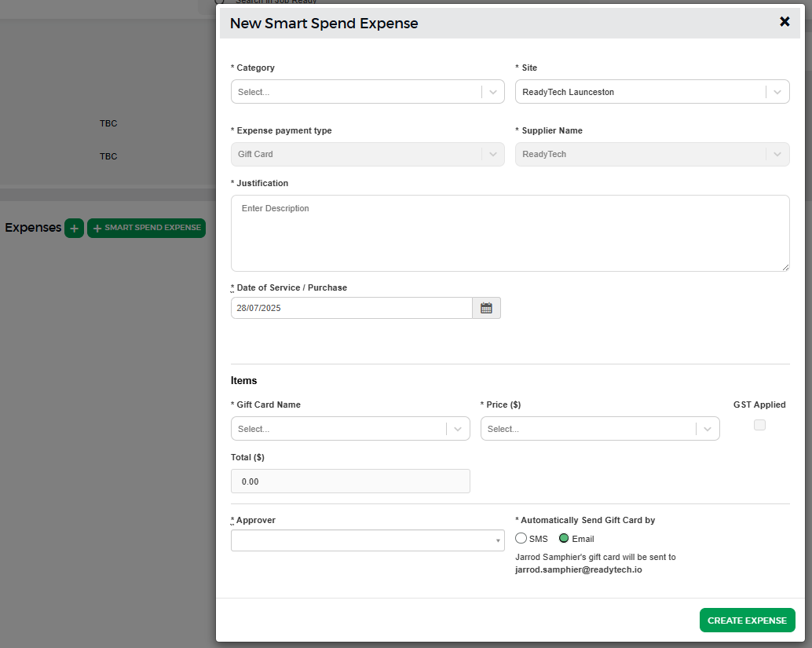812x648 pixels.
Task: Click the jarrod.samphier@readytech.io email text
Action: [x=579, y=569]
